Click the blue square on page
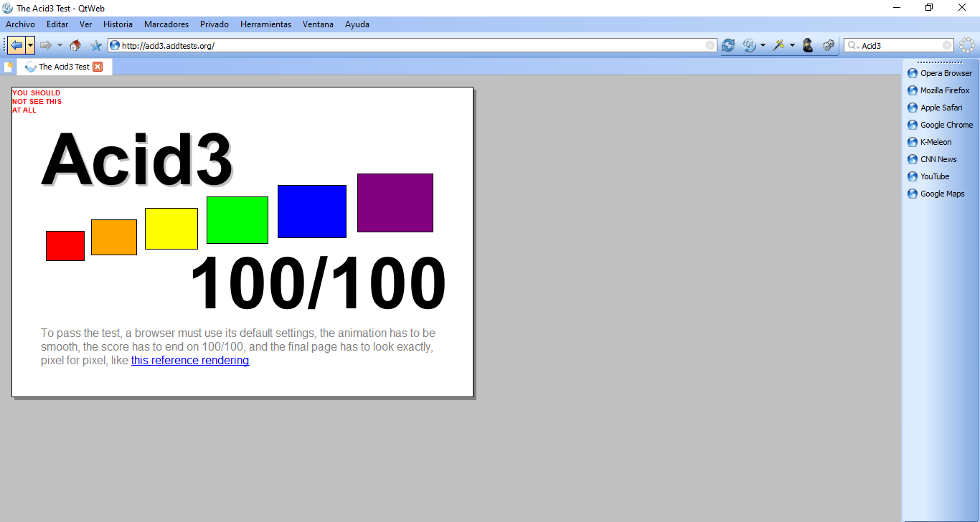This screenshot has height=522, width=980. 312,212
